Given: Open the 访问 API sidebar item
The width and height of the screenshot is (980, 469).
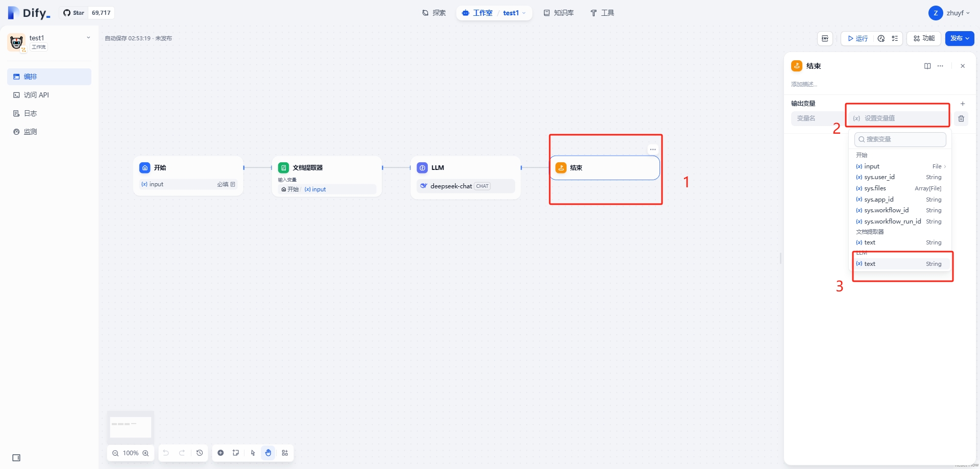Looking at the screenshot, I should [36, 95].
